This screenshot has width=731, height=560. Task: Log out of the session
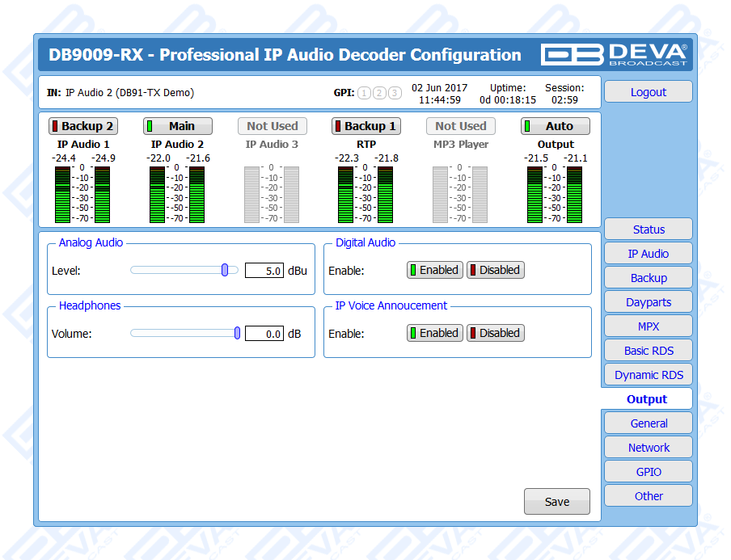pyautogui.click(x=649, y=92)
